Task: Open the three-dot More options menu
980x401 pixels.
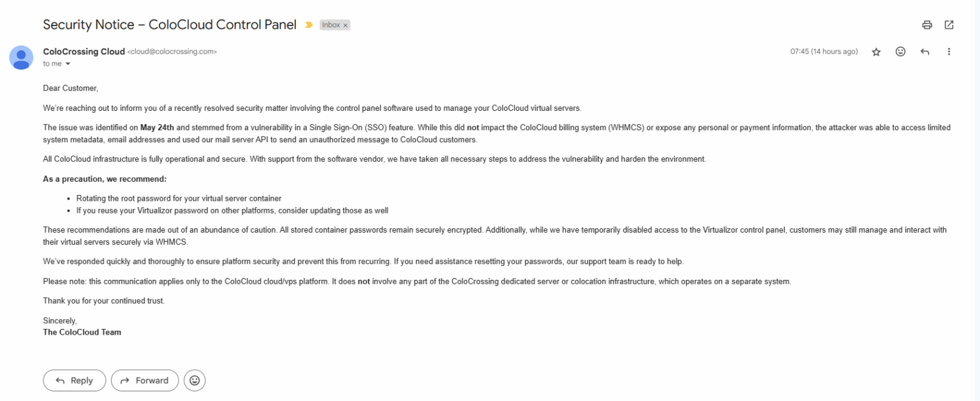Action: (x=949, y=52)
